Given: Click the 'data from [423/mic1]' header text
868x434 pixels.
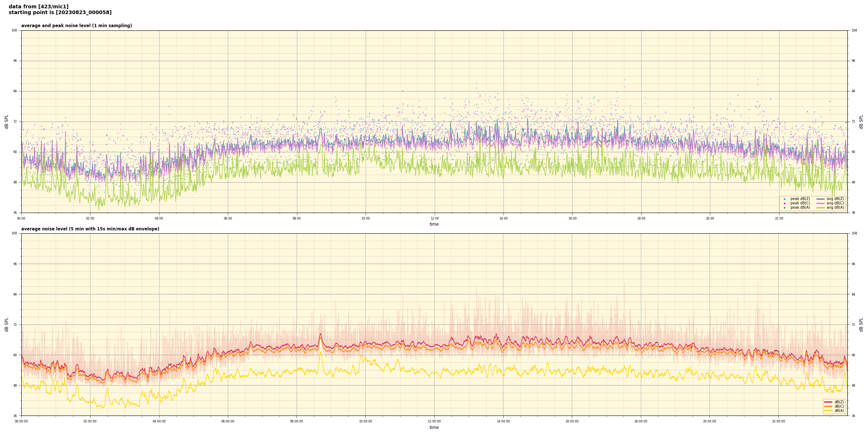Looking at the screenshot, I should pos(38,7).
